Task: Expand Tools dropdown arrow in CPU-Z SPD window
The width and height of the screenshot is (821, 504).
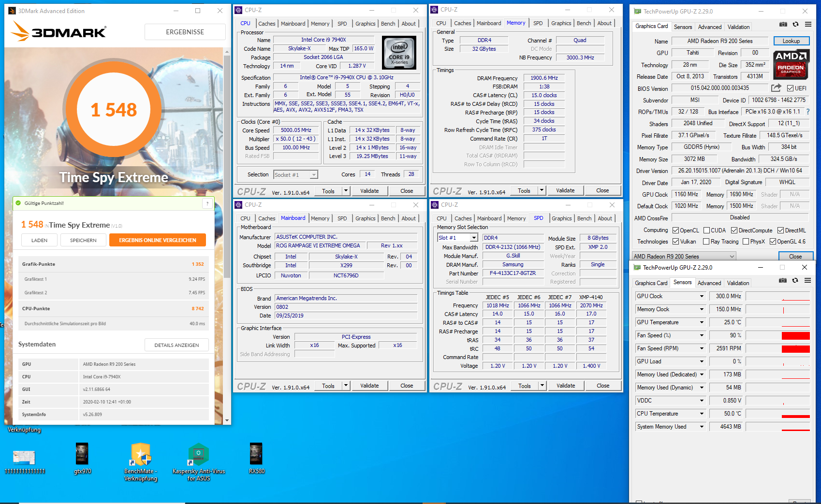Action: 542,386
